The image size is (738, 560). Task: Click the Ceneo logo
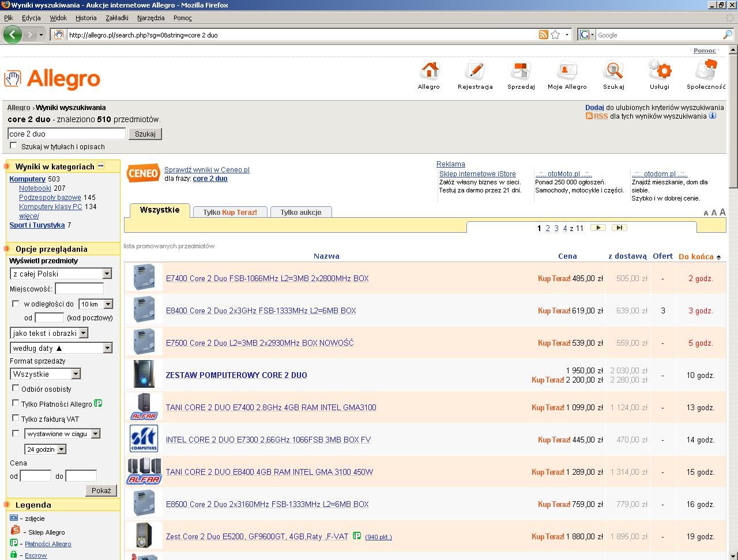(143, 173)
